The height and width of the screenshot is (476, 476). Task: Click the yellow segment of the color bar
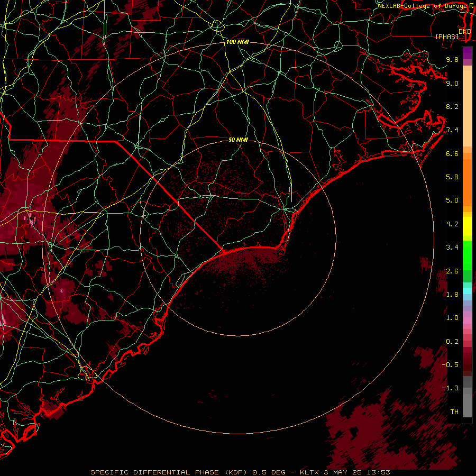(x=467, y=226)
